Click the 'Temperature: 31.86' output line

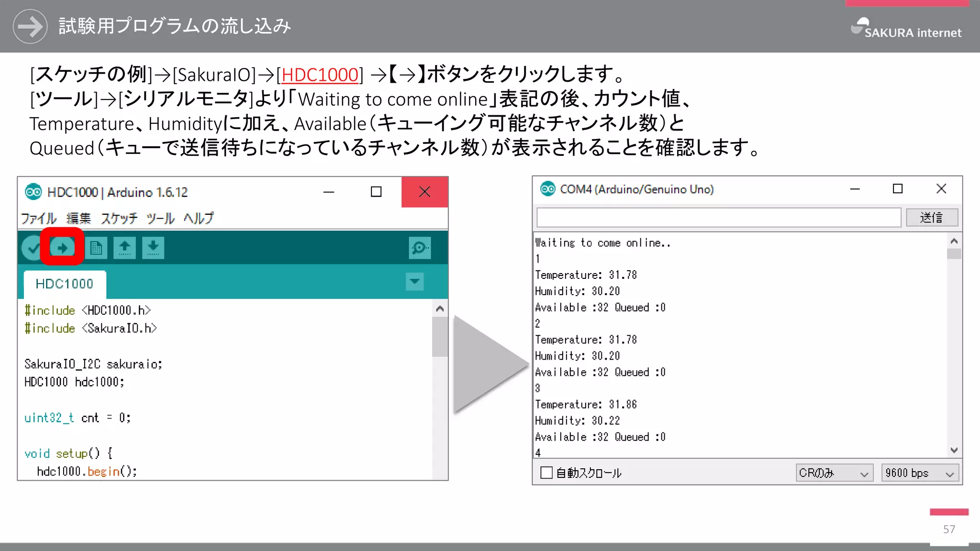pyautogui.click(x=586, y=405)
